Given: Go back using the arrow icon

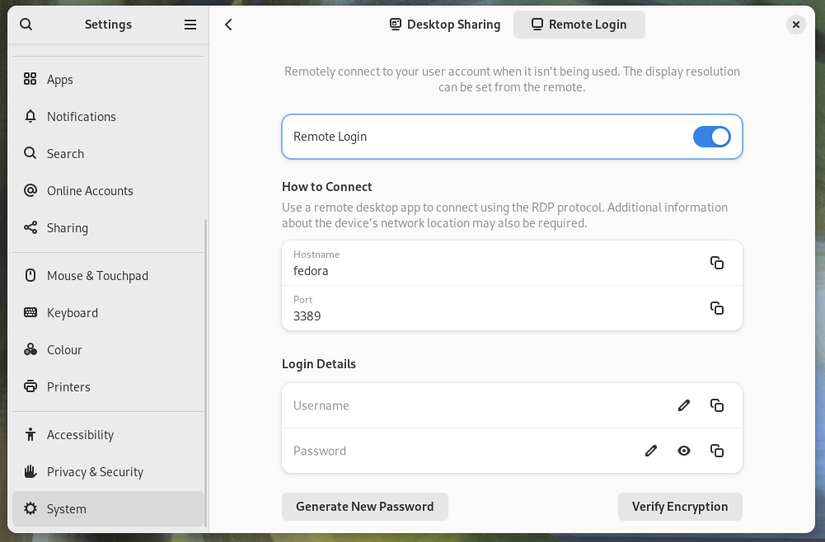Looking at the screenshot, I should 228,24.
